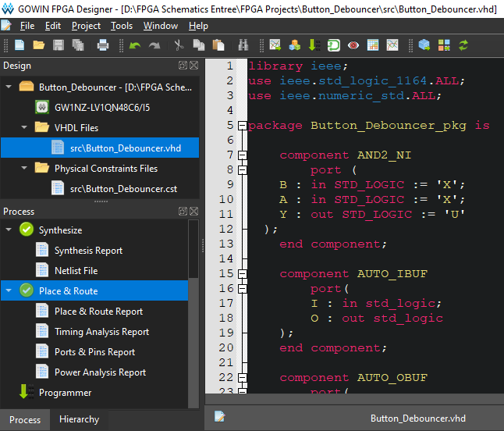Click the Paste clipboard icon

coord(218,45)
